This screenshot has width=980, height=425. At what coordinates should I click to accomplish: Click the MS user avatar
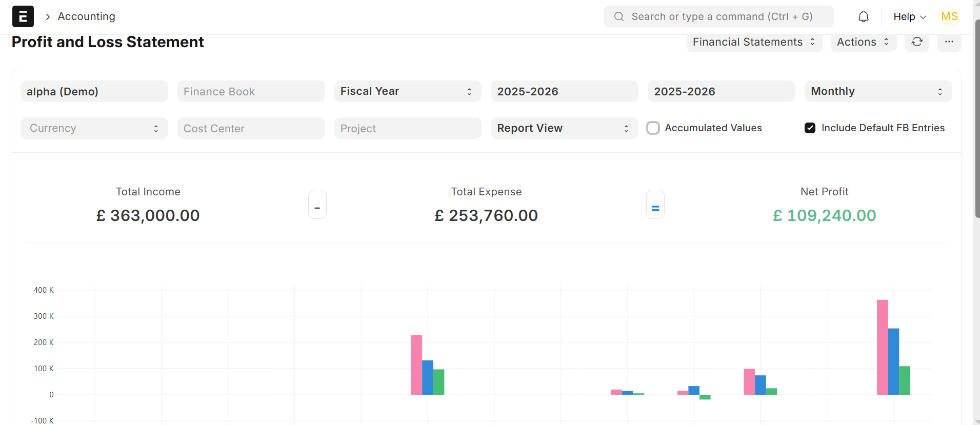tap(949, 16)
